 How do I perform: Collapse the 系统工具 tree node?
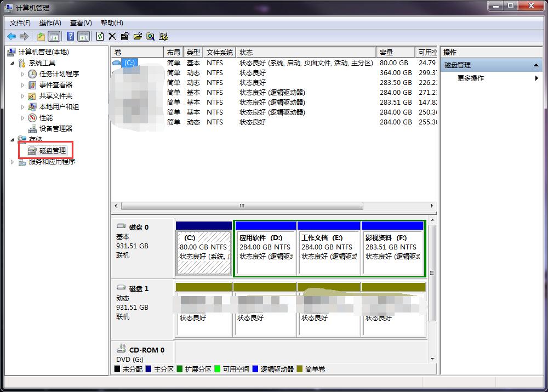point(13,63)
